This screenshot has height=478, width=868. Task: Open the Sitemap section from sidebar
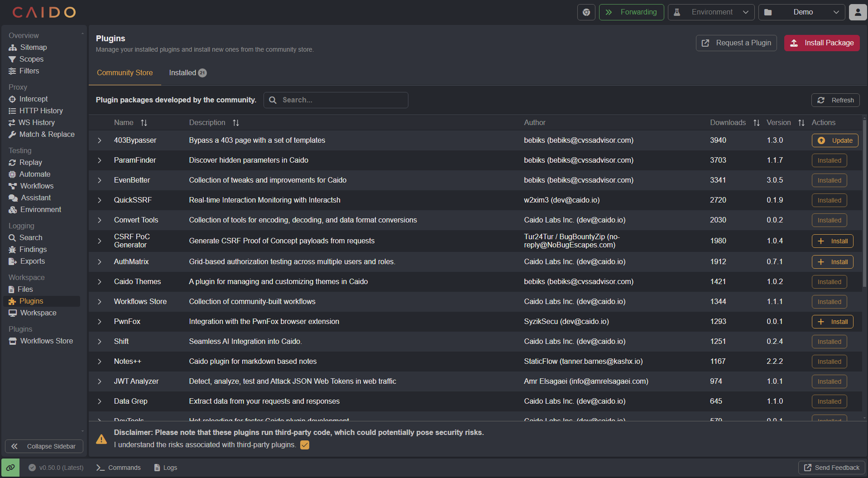point(34,47)
